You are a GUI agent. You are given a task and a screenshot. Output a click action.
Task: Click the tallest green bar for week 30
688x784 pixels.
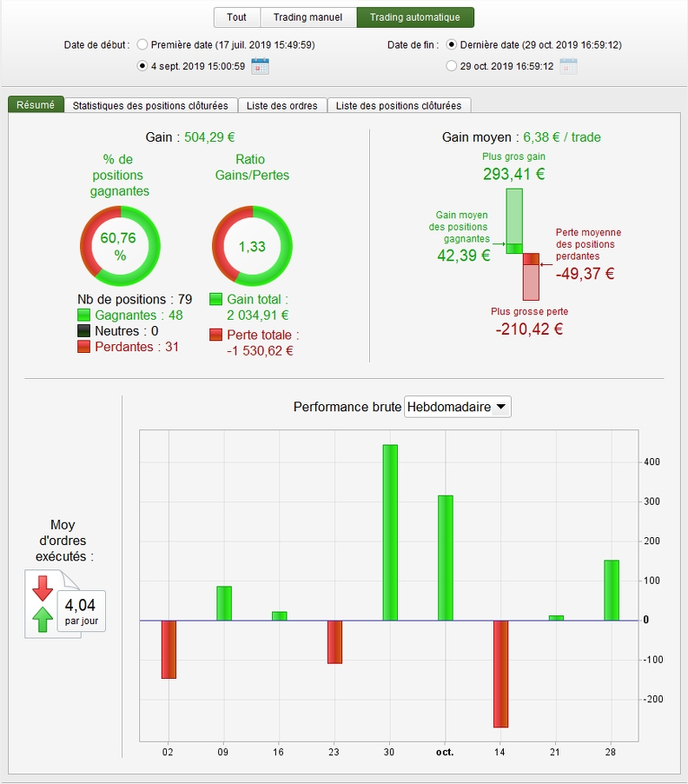[x=390, y=533]
